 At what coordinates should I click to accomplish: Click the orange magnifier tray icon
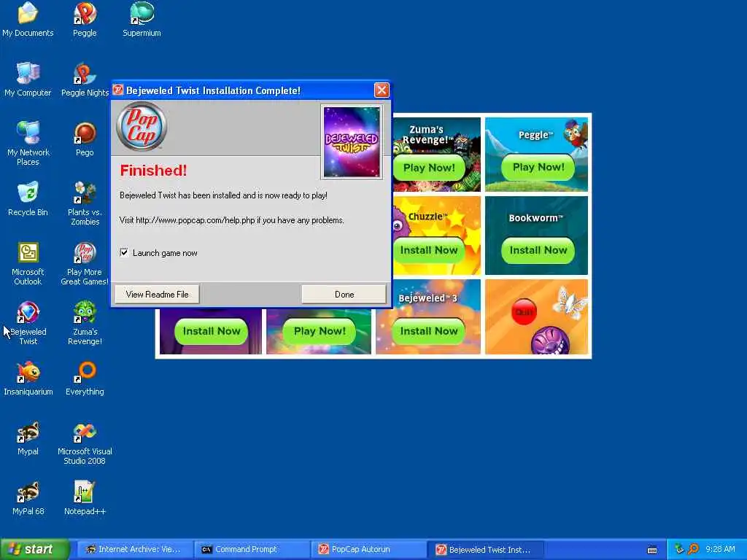coord(693,550)
